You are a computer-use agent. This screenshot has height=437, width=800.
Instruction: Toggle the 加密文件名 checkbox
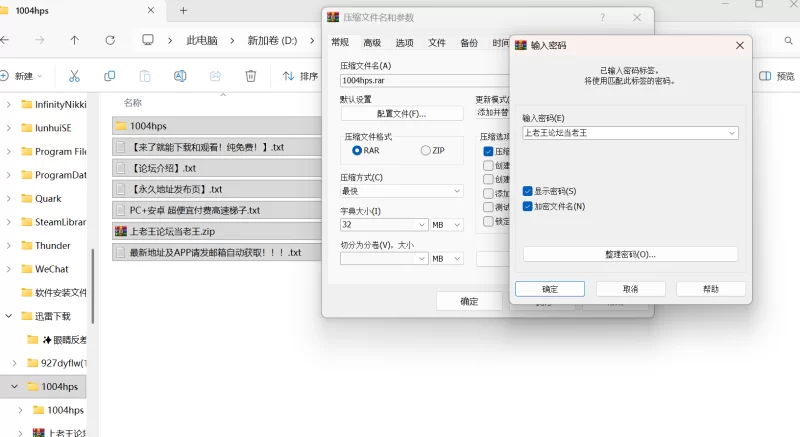(528, 207)
